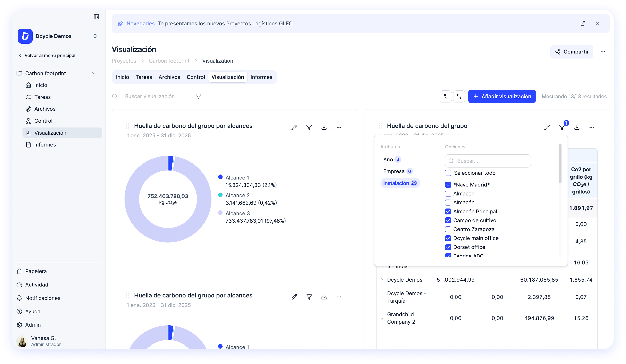This screenshot has height=364, width=626.
Task: Uncheck the *Nave Madrid* installation
Action: pyautogui.click(x=448, y=185)
